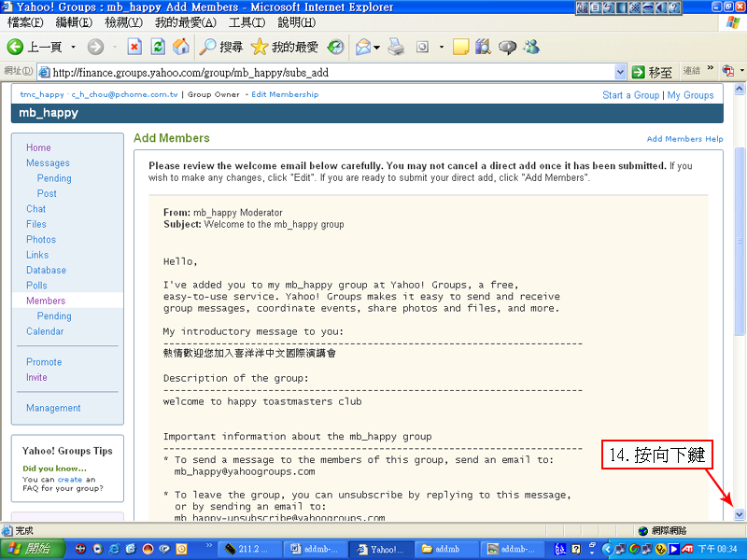Click the Print icon in toolbar
This screenshot has width=747, height=560.
(x=396, y=47)
